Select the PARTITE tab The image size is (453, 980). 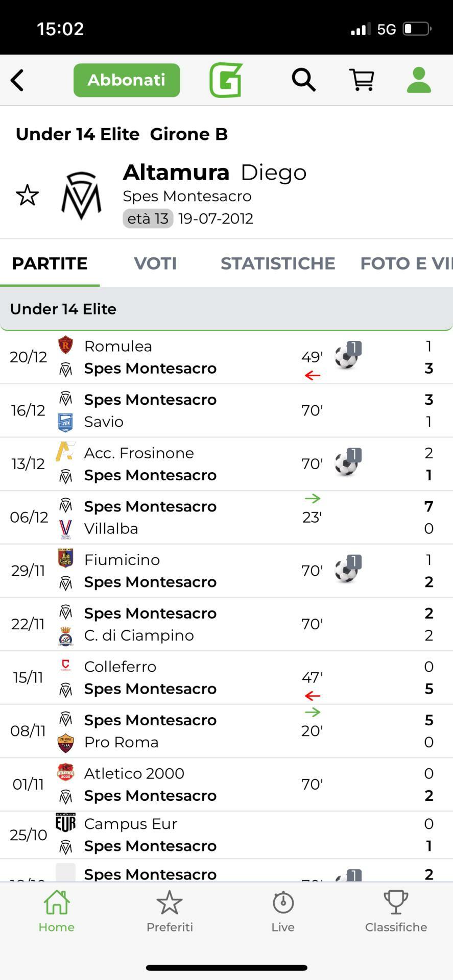tap(50, 263)
